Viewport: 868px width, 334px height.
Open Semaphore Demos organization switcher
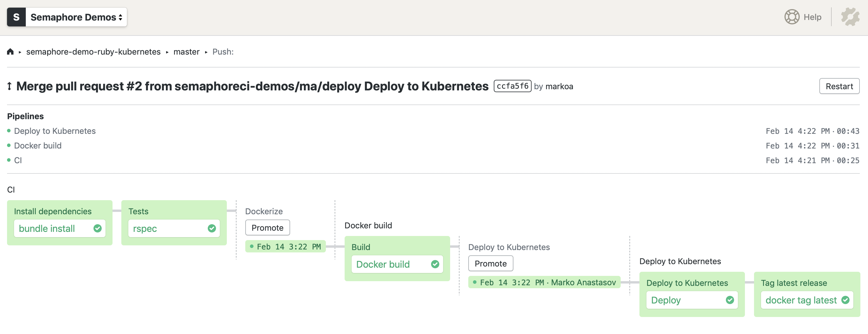(76, 17)
